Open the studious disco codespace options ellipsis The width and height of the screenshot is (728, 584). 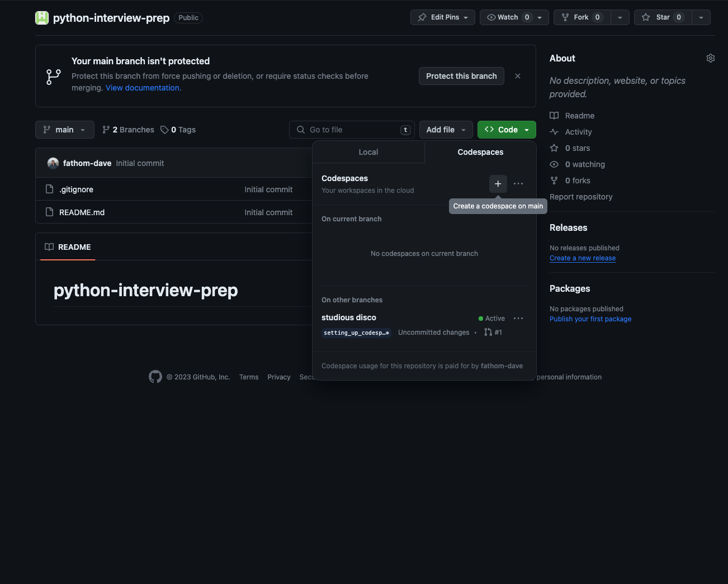518,318
